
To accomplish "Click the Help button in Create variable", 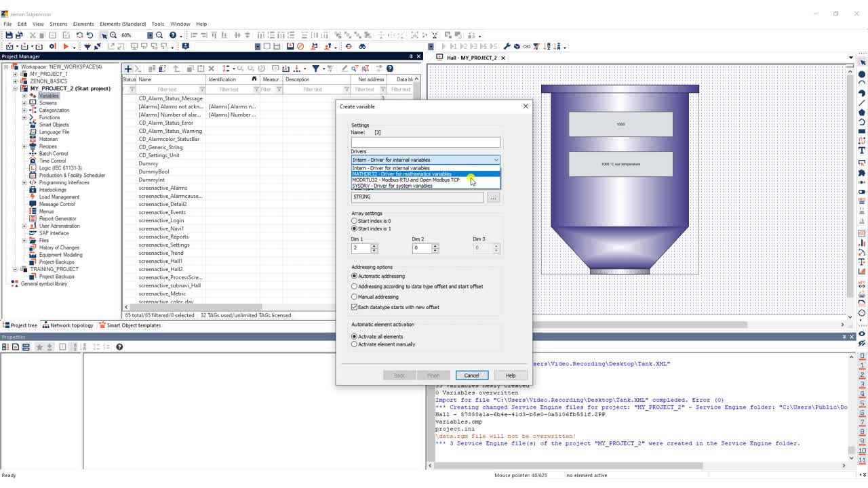I will [x=511, y=375].
